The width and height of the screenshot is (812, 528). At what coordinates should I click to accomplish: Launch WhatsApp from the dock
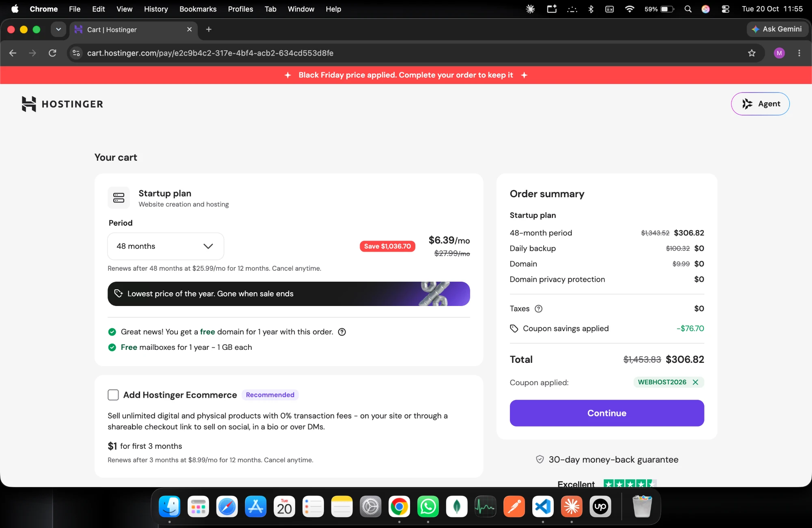click(x=428, y=506)
